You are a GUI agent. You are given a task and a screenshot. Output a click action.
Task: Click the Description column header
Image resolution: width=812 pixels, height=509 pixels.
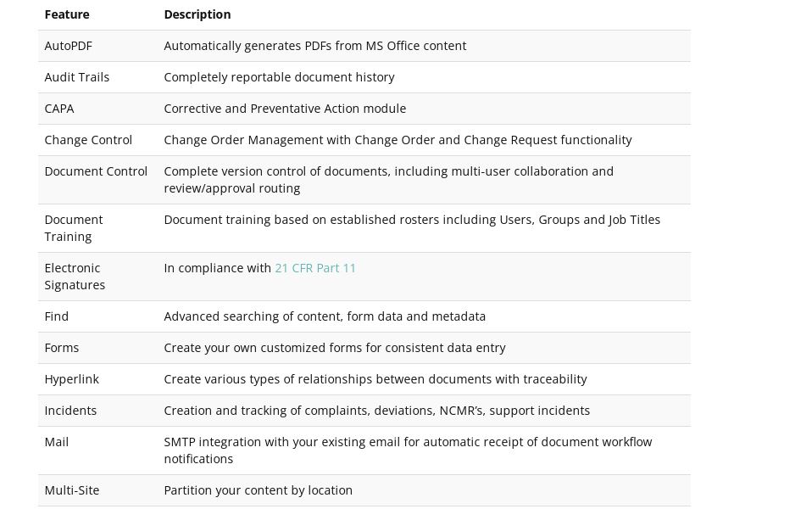[x=197, y=14]
